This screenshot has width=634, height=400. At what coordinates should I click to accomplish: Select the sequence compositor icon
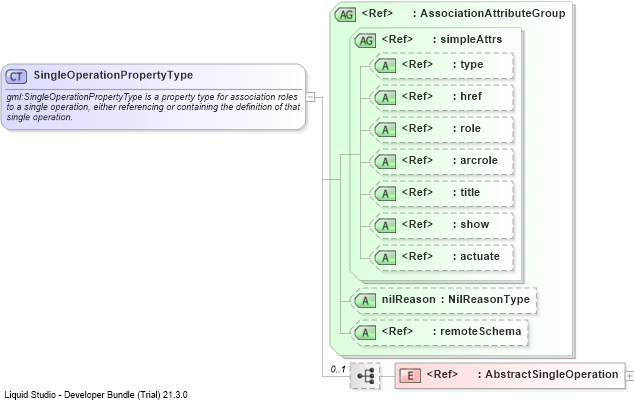(x=365, y=376)
